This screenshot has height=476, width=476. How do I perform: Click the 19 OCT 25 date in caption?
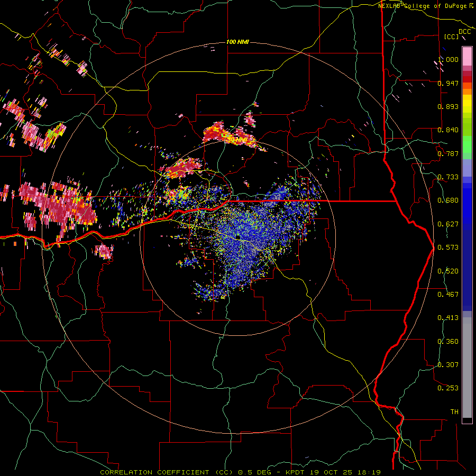(331, 472)
